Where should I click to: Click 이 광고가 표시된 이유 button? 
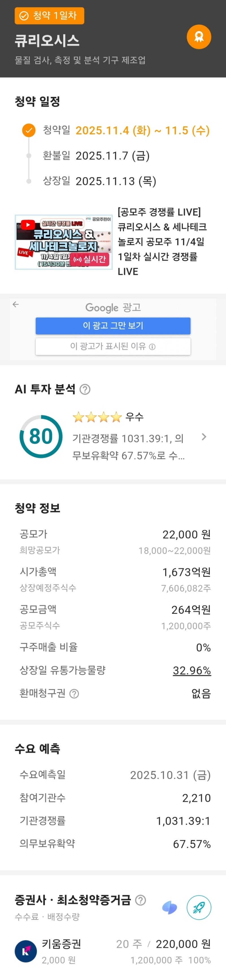pos(113,346)
